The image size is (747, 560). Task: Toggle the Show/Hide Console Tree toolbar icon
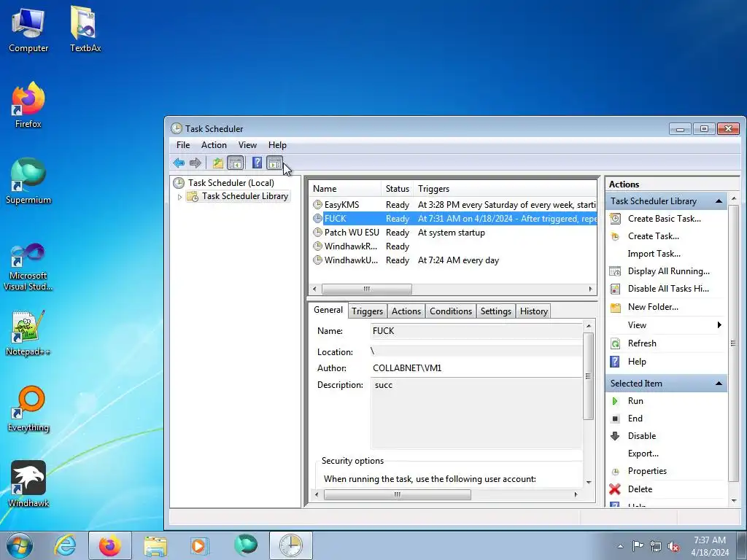(x=236, y=163)
